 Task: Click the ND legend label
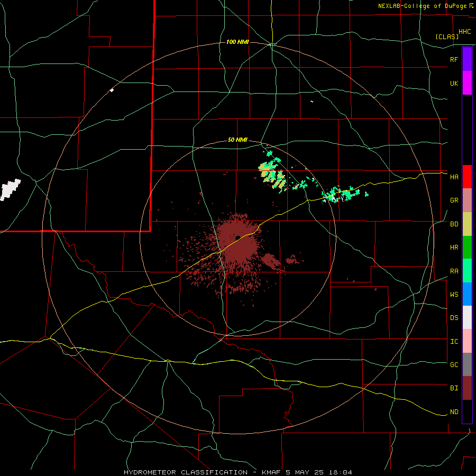tap(454, 412)
